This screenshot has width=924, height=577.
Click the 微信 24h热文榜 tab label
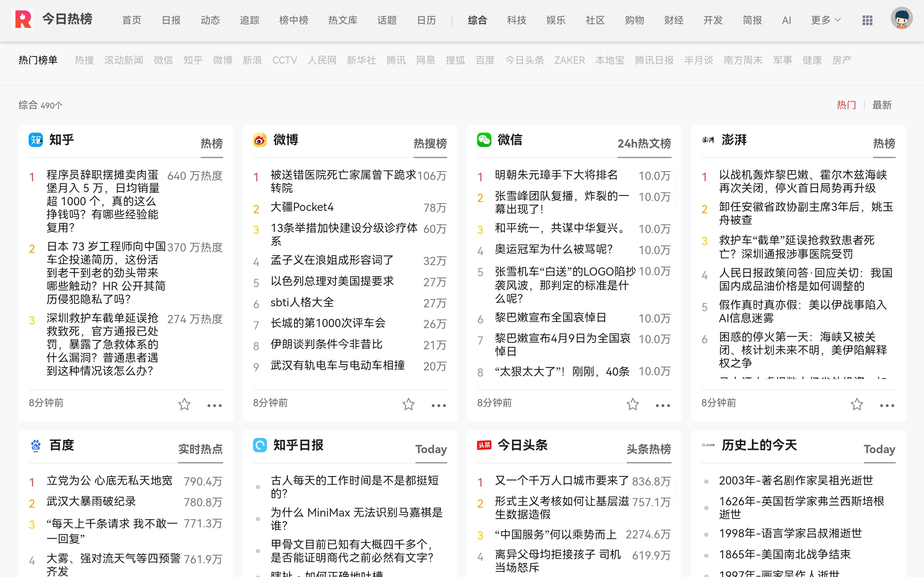(x=644, y=143)
